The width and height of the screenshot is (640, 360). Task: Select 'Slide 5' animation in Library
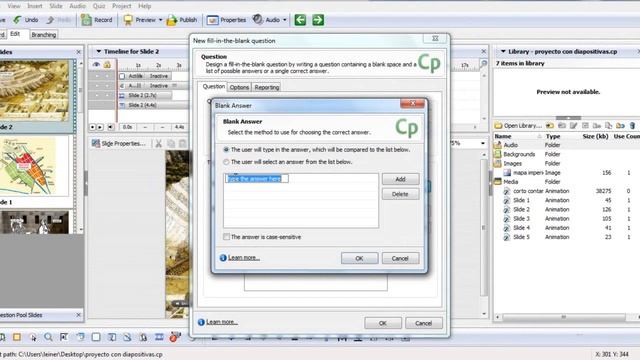(521, 237)
